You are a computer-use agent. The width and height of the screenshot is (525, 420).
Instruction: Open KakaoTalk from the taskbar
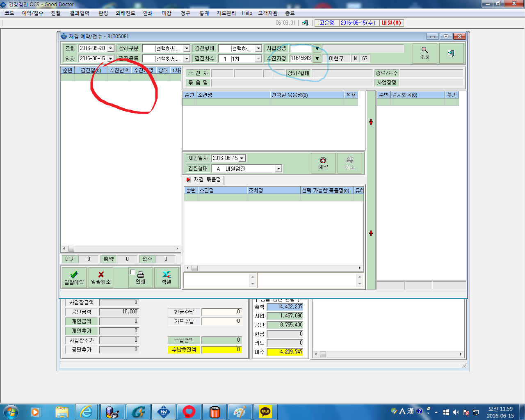pyautogui.click(x=265, y=411)
